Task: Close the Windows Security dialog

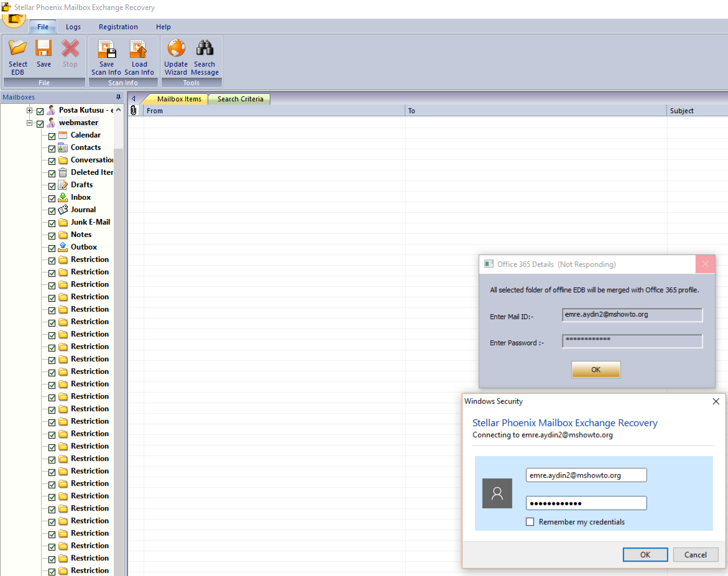Action: click(x=716, y=401)
